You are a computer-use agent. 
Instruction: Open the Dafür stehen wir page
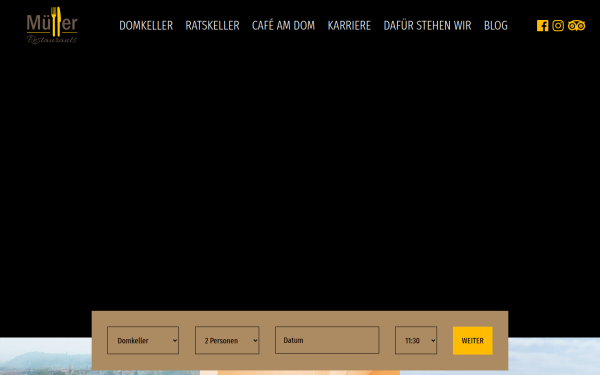[x=427, y=26]
